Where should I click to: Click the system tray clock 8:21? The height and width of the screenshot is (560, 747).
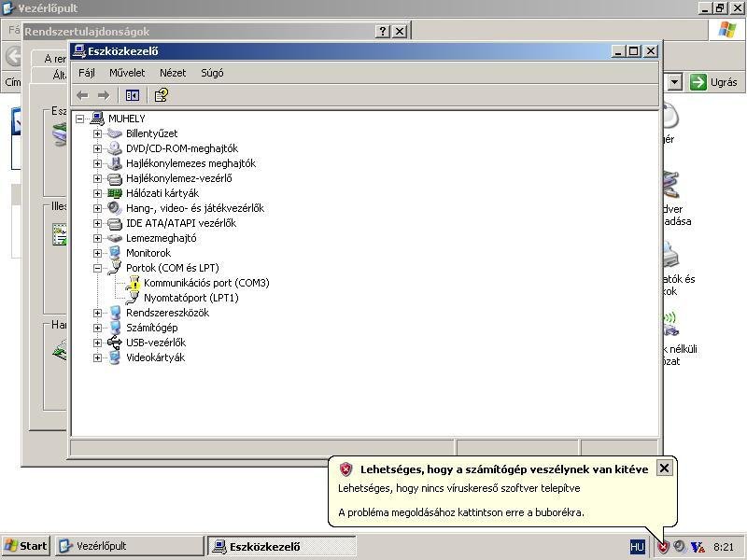pyautogui.click(x=723, y=547)
